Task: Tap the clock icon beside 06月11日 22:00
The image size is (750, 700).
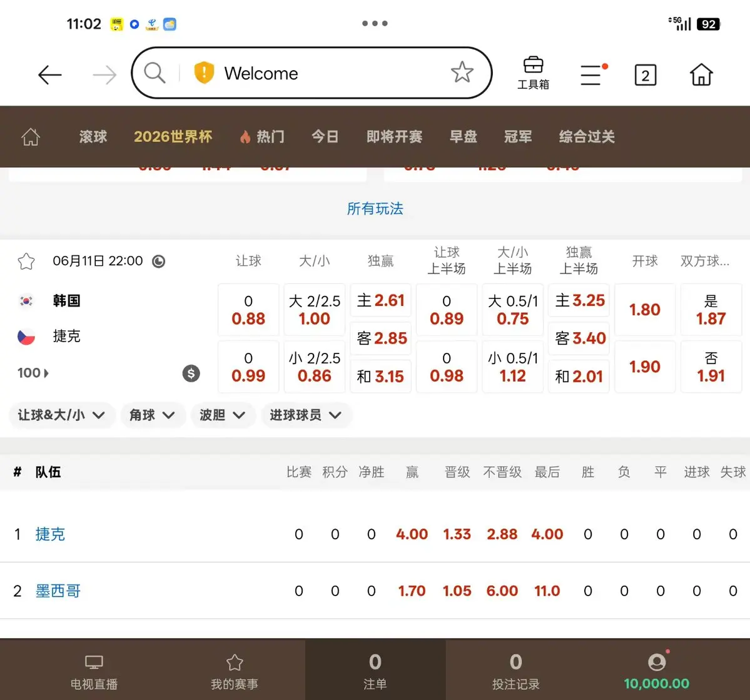Action: pos(158,261)
